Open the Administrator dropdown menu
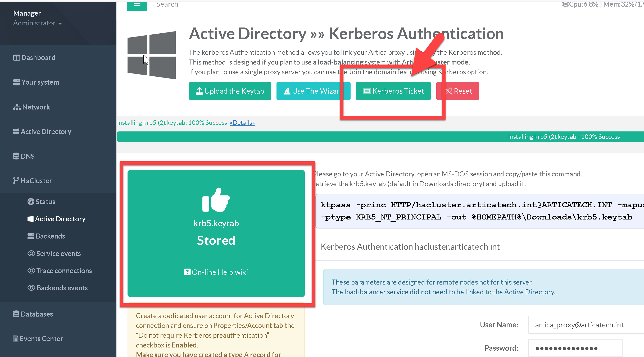644x357 pixels. coord(38,23)
